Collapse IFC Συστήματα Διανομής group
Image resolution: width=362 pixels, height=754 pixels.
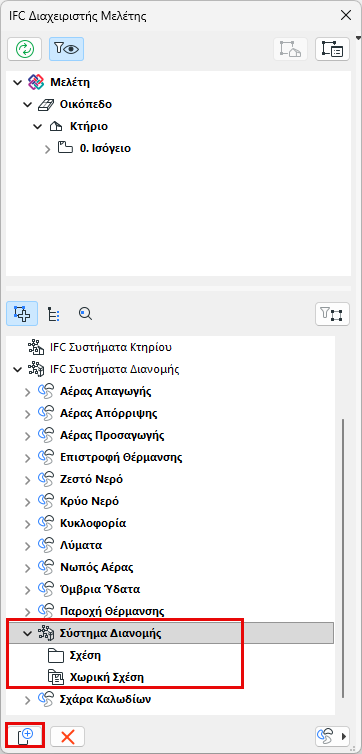coord(18,369)
